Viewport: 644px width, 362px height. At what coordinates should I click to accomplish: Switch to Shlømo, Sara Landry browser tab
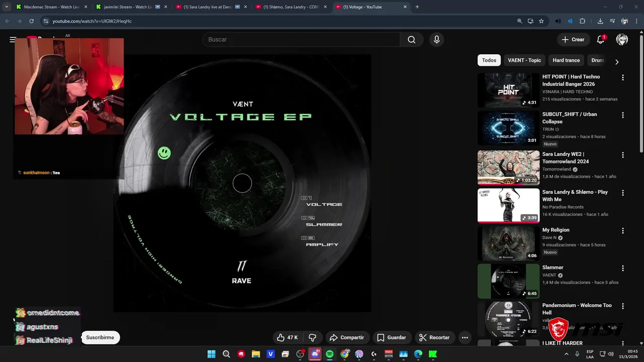pyautogui.click(x=290, y=7)
